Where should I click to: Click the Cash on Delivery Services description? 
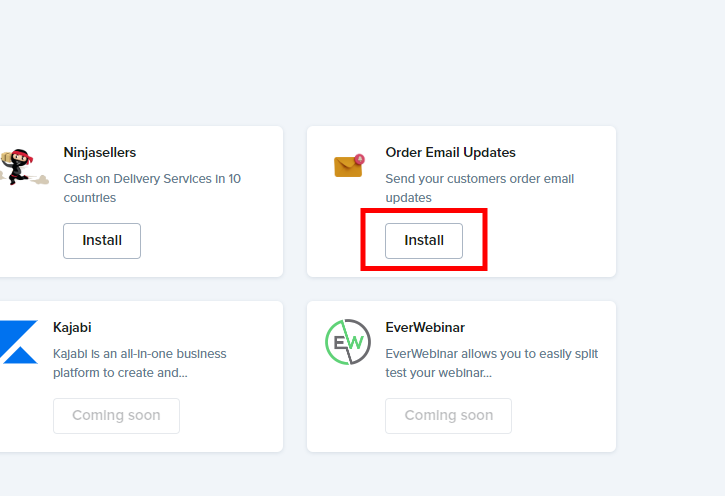[x=152, y=188]
